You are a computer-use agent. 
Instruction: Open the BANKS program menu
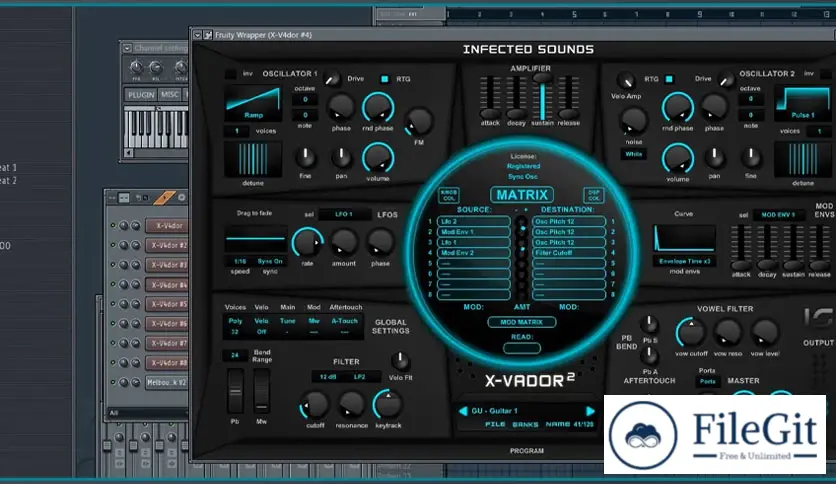click(525, 424)
